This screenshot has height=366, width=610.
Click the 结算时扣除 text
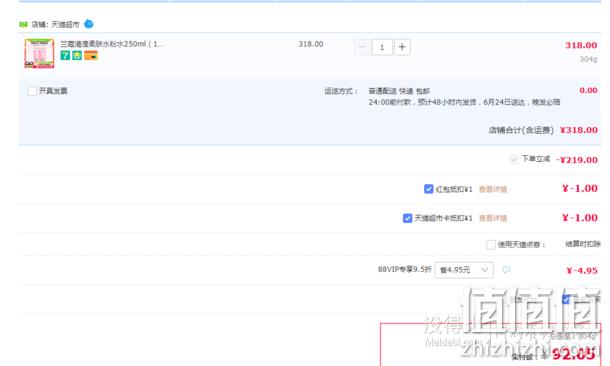point(583,244)
